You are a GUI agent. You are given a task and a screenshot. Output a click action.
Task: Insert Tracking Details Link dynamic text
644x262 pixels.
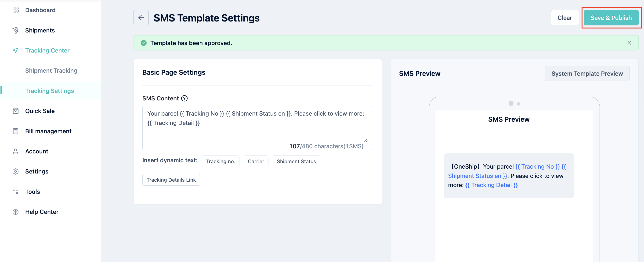pyautogui.click(x=171, y=180)
